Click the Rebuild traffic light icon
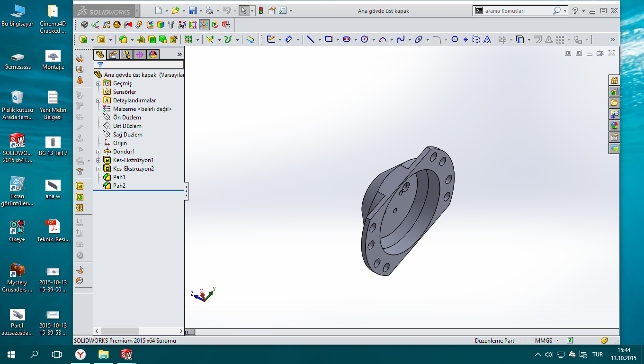Screen dimensions: 644x364 pos(260,10)
